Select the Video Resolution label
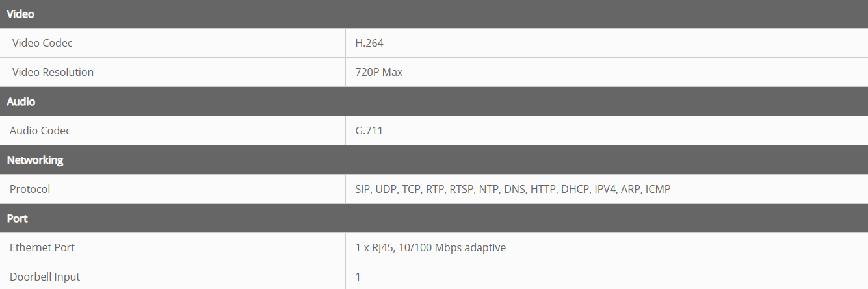Image resolution: width=868 pixels, height=289 pixels. [53, 72]
